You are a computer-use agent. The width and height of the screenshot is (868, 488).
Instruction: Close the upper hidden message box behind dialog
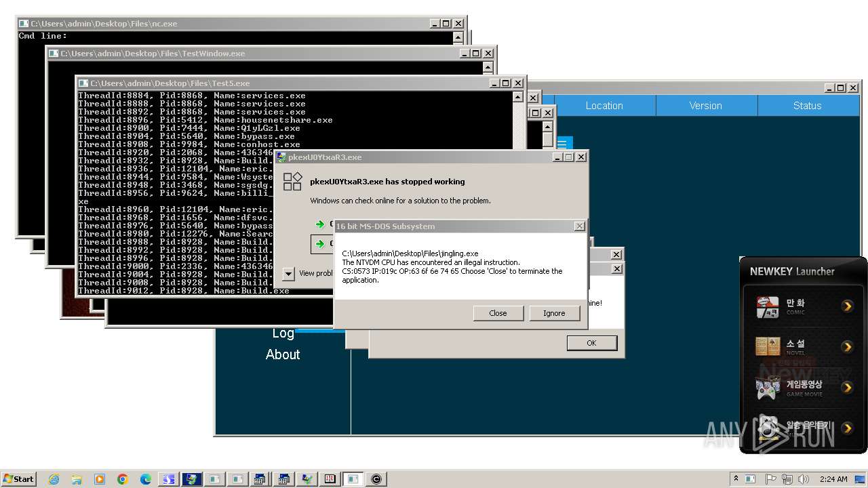[616, 254]
